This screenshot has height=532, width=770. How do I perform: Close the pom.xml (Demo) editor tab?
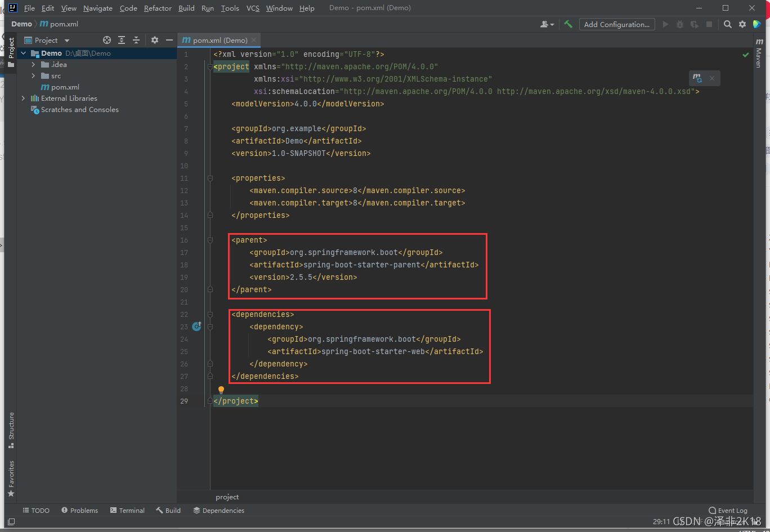coord(254,40)
